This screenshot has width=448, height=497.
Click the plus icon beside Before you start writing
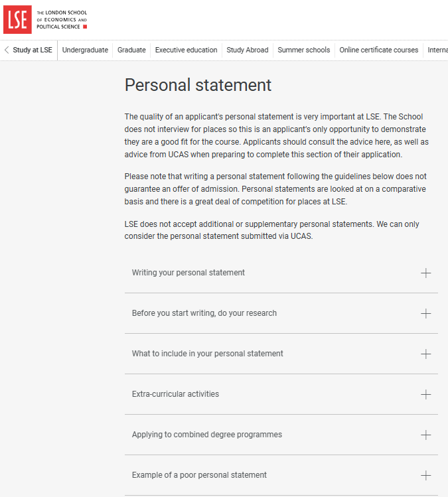click(425, 313)
